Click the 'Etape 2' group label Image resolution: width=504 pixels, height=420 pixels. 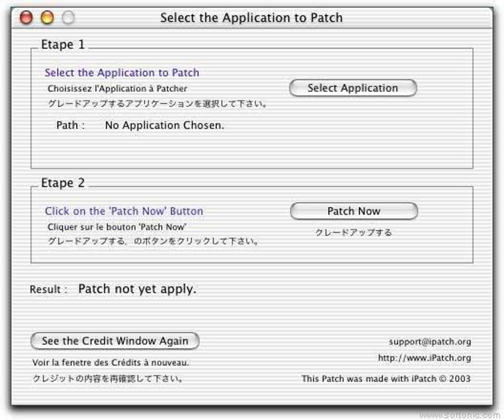tap(63, 183)
